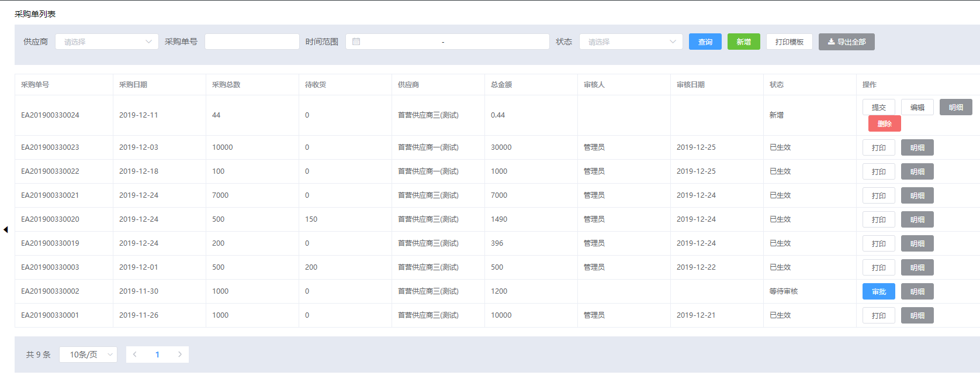View 明细 details for order EA201900330020
Image resolution: width=980 pixels, height=375 pixels.
pos(917,219)
